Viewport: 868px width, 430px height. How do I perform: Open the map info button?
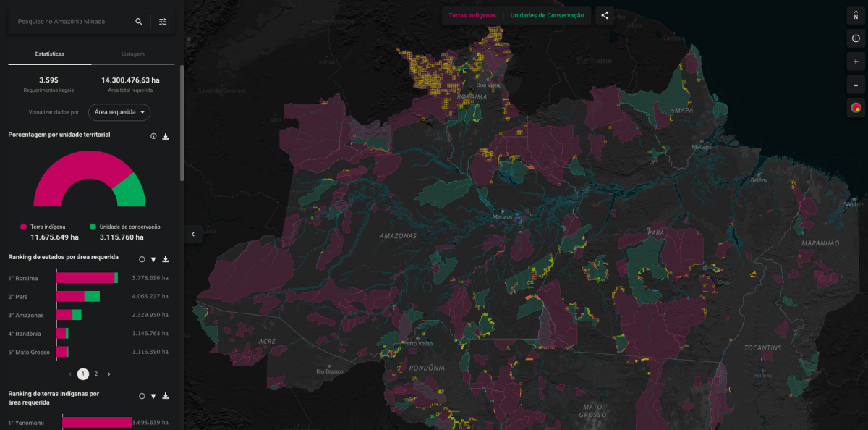tap(856, 38)
